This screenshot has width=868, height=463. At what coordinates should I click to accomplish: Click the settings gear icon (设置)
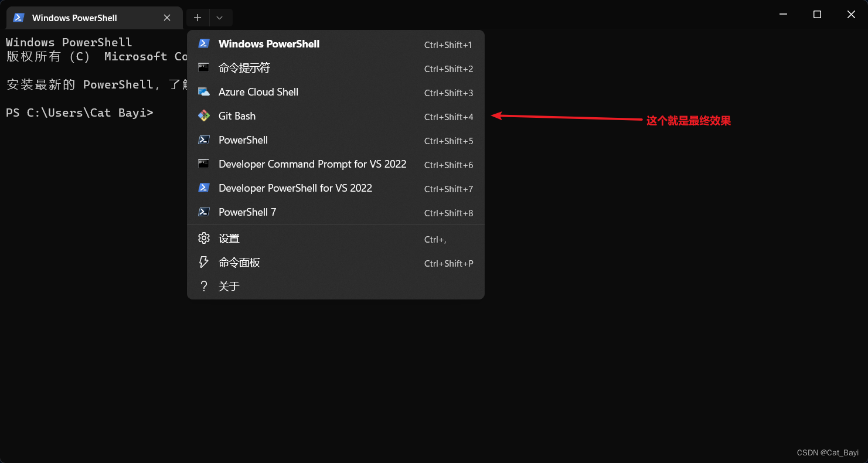click(204, 238)
